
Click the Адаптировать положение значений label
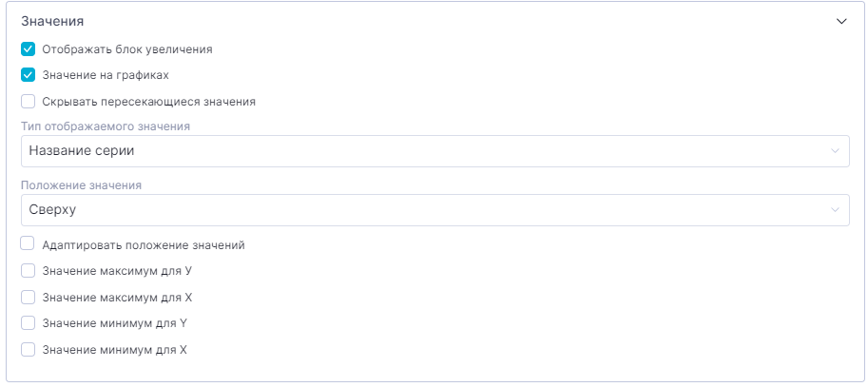[x=144, y=245]
